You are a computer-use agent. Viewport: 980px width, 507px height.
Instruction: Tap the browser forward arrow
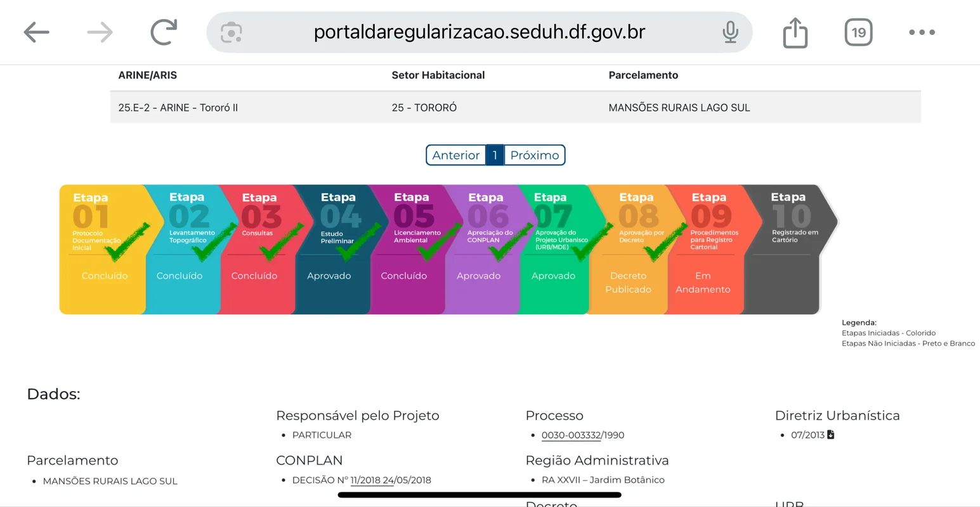100,32
